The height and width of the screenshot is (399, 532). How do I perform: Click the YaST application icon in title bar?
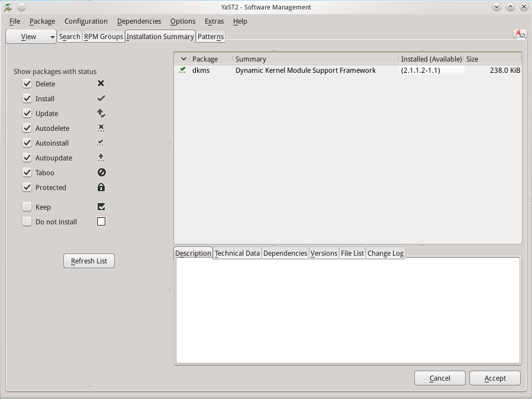point(8,7)
